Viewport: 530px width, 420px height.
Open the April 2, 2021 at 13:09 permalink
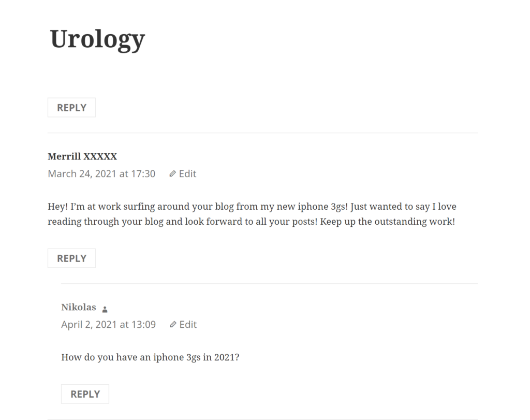109,325
